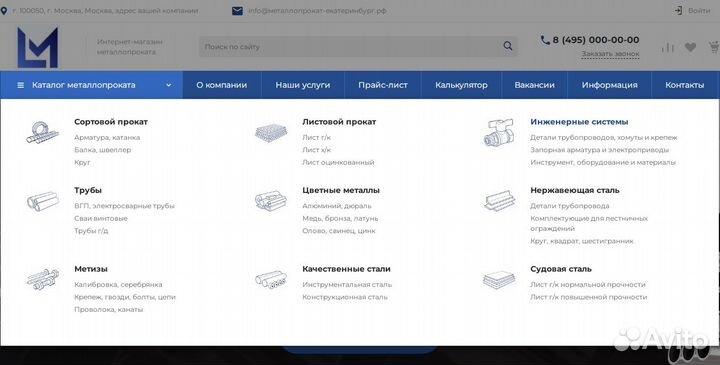Click the Нержавеющая сталь profile icon
This screenshot has height=365, width=720.
tap(499, 201)
